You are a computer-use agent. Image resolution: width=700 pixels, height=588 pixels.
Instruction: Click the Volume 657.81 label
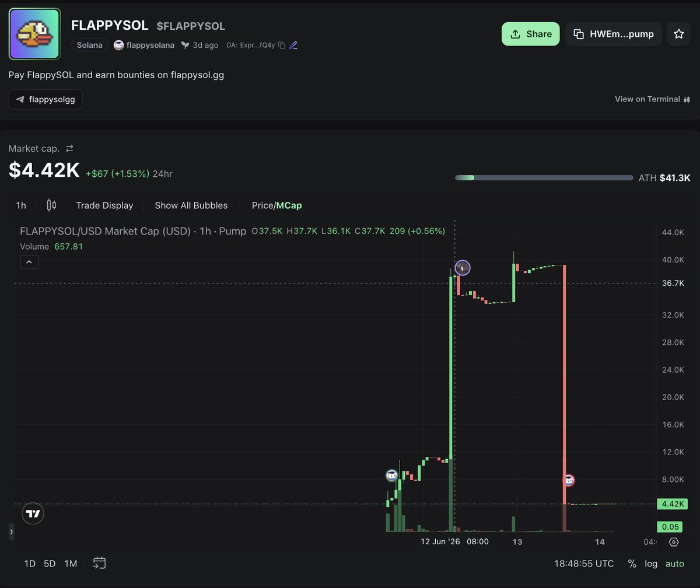51,247
